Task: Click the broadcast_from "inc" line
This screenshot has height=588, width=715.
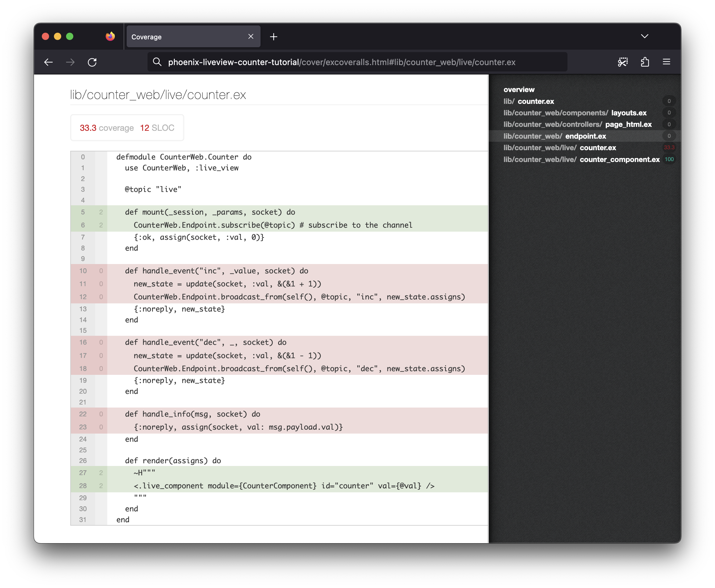Action: [x=300, y=297]
